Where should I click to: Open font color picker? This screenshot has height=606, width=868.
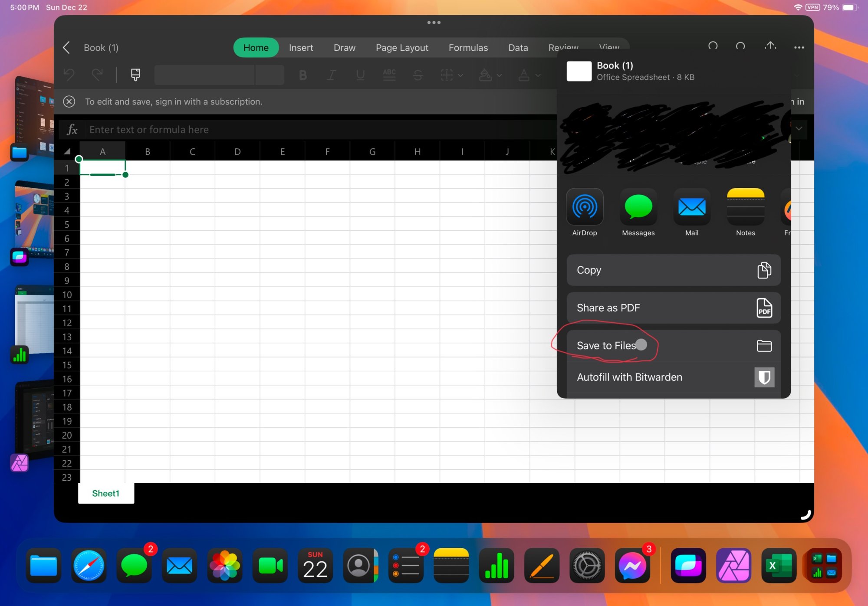pyautogui.click(x=524, y=75)
